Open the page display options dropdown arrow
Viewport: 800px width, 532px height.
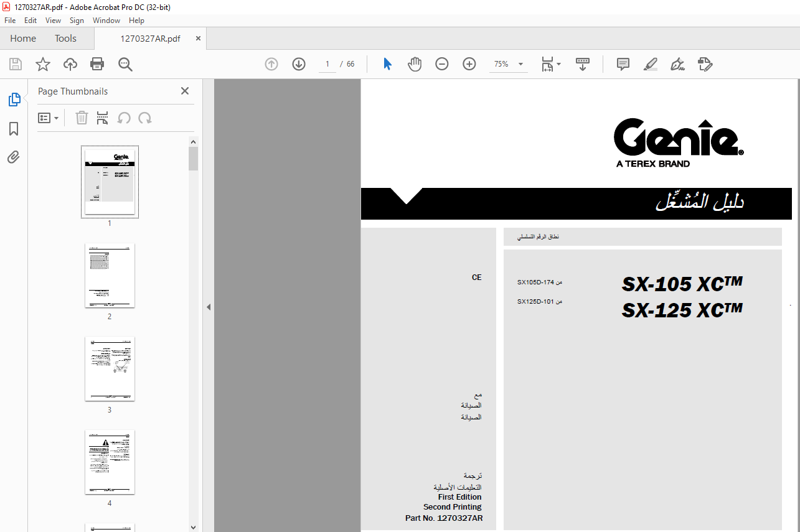(x=558, y=64)
